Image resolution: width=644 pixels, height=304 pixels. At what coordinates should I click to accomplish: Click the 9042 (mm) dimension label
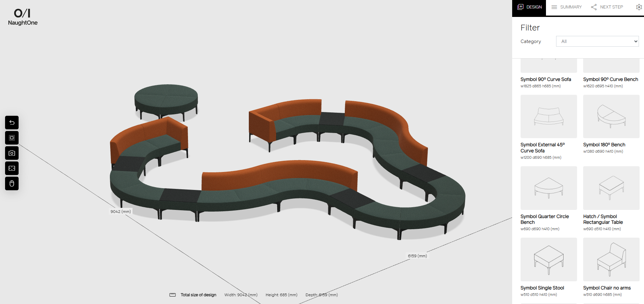point(121,212)
